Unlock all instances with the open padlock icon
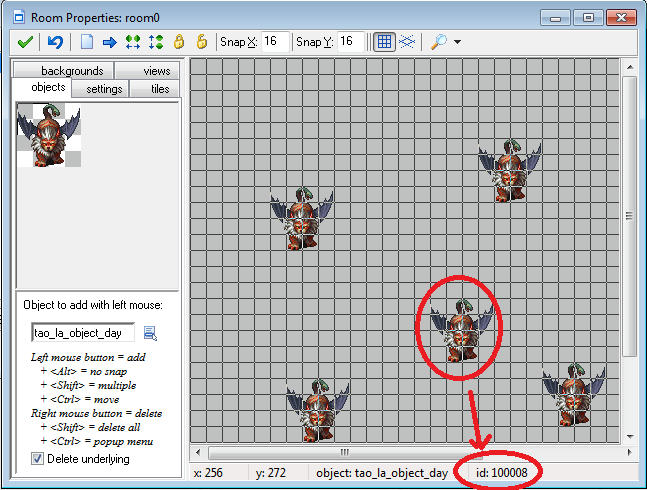 (202, 41)
